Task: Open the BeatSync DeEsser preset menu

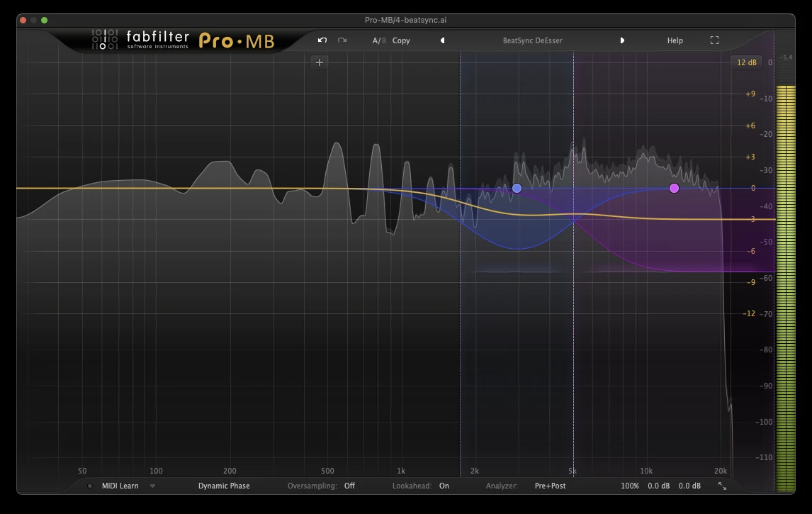Action: (x=532, y=40)
